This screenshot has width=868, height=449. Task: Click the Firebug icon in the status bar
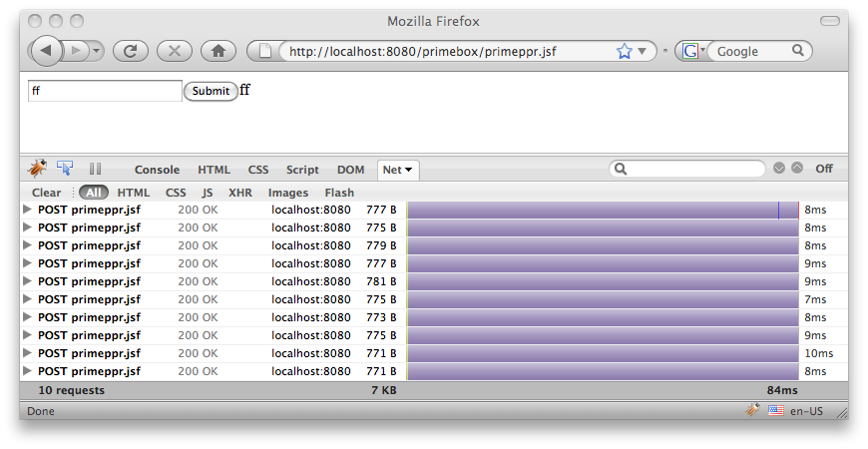tap(752, 410)
